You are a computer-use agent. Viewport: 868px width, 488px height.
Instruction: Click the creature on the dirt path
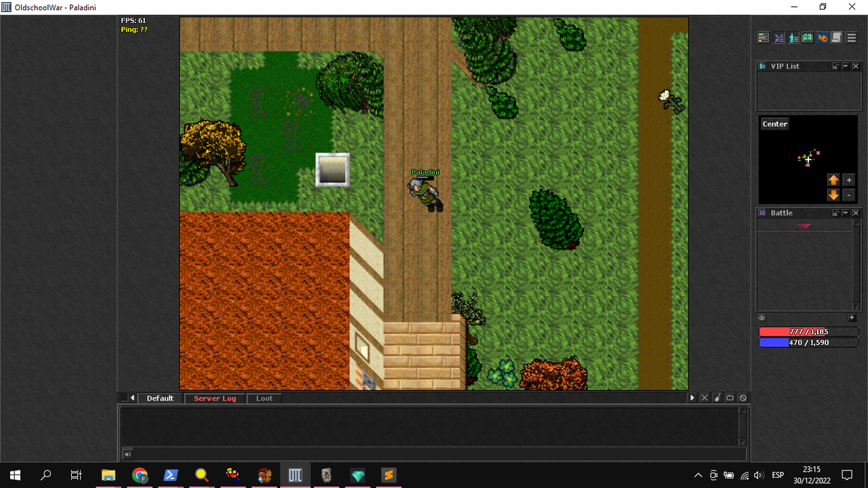pyautogui.click(x=671, y=100)
